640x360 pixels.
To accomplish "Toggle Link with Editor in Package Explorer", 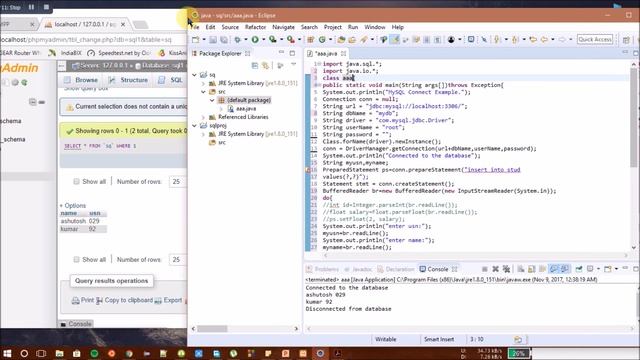I will click(266, 65).
